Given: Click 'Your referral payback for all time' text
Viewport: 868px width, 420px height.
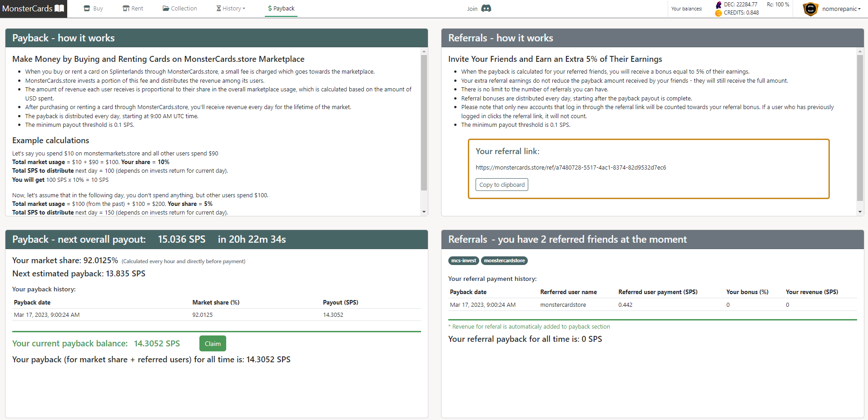Looking at the screenshot, I should 525,339.
